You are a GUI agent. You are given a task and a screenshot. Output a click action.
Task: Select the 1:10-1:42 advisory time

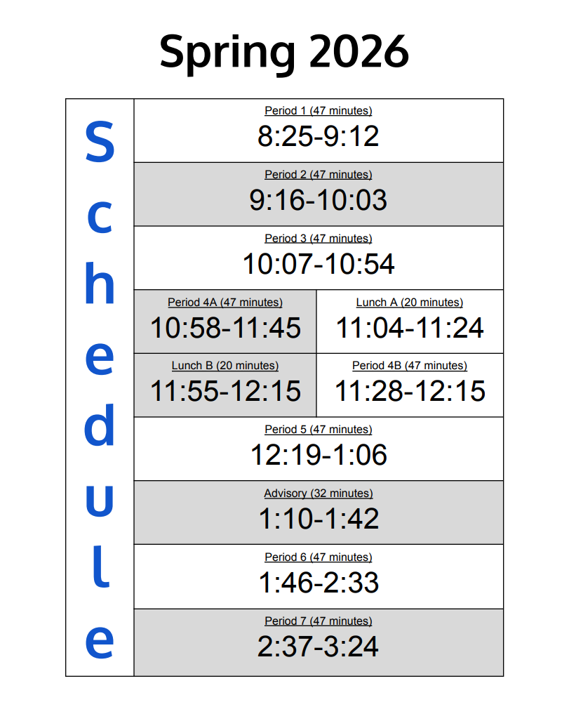[318, 519]
